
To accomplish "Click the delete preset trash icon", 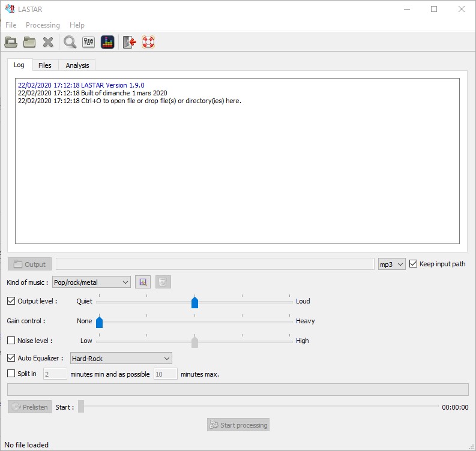I will pos(163,282).
